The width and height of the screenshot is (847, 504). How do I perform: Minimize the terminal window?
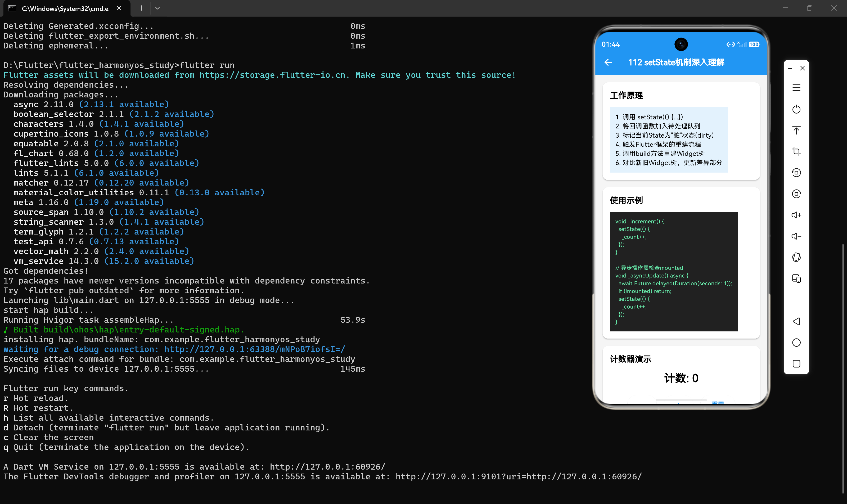click(785, 8)
